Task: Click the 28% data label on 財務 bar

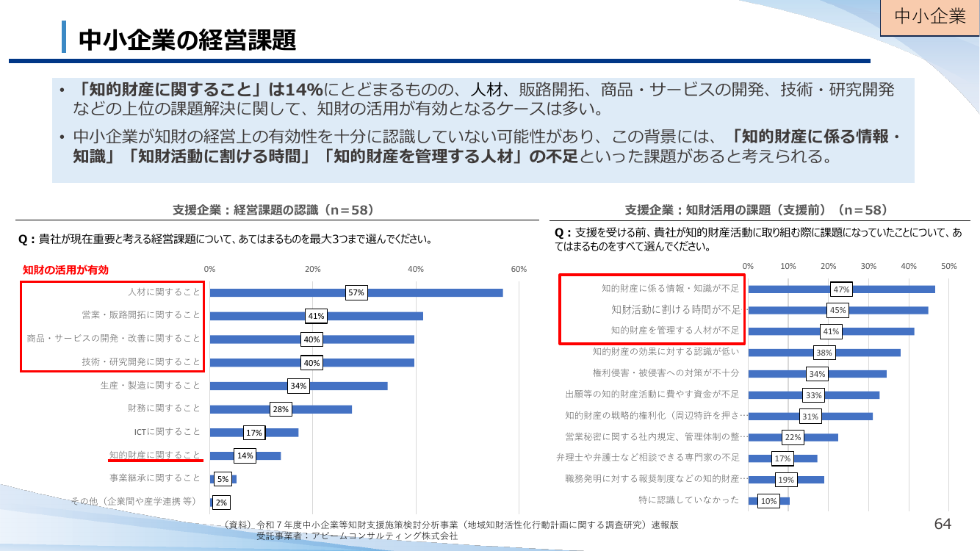Action: pos(281,409)
